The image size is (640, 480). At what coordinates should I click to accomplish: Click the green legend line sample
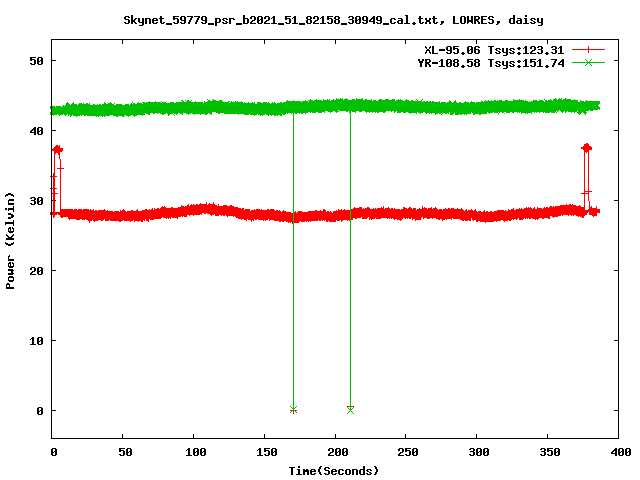point(588,62)
